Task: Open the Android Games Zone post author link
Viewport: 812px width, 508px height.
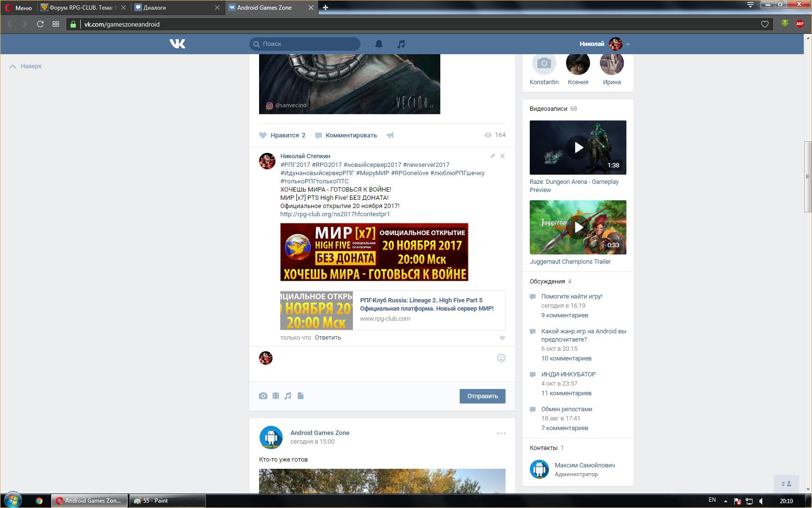Action: 319,433
